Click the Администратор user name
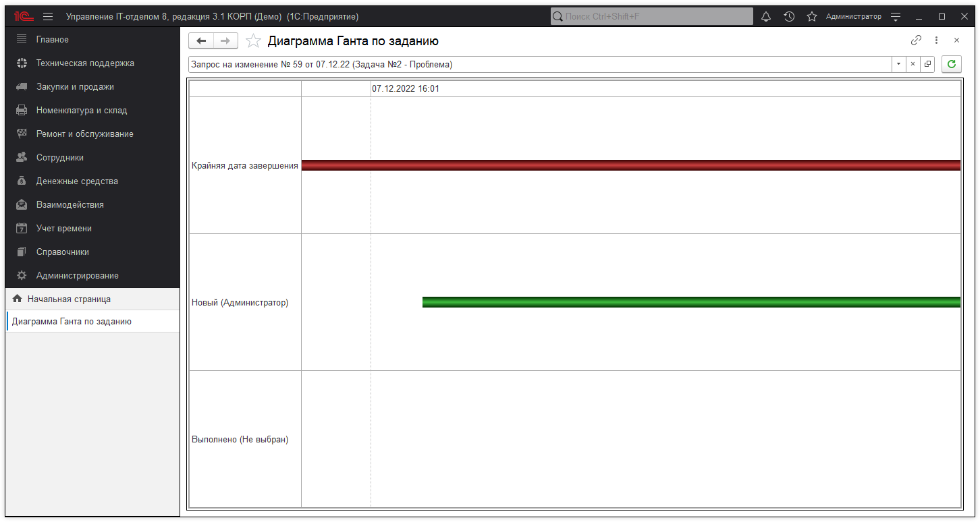Screen dimensions: 980x522 (x=853, y=16)
